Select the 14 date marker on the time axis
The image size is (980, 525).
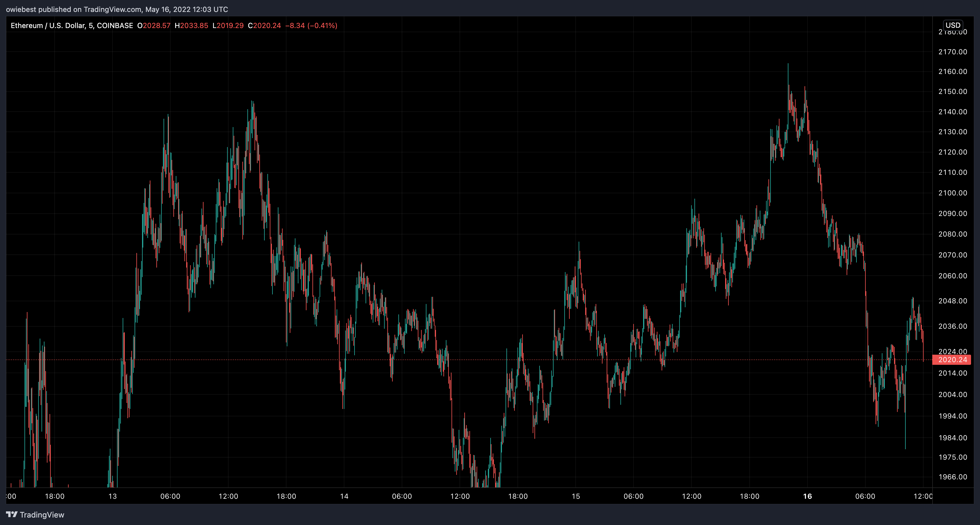pos(344,496)
